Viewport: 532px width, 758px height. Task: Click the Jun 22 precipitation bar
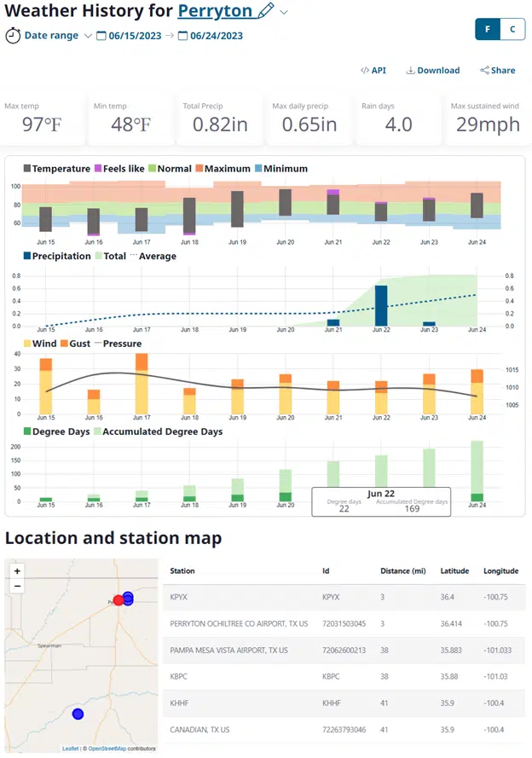[381, 305]
